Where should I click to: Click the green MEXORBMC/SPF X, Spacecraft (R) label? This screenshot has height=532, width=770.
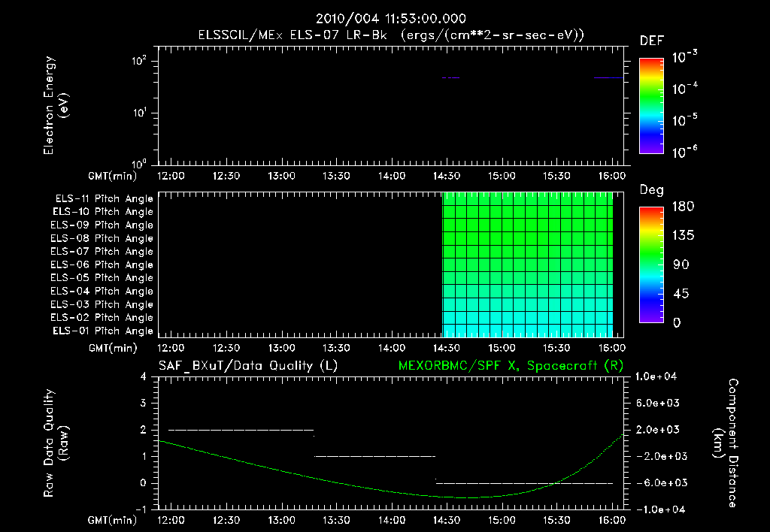(511, 366)
